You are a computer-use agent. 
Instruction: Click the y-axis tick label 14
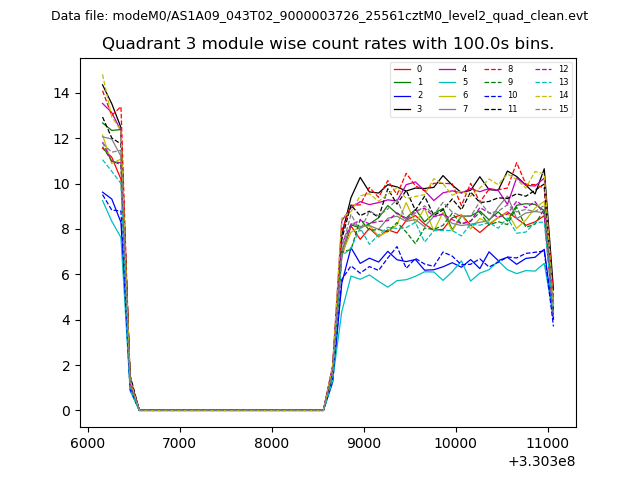point(61,93)
